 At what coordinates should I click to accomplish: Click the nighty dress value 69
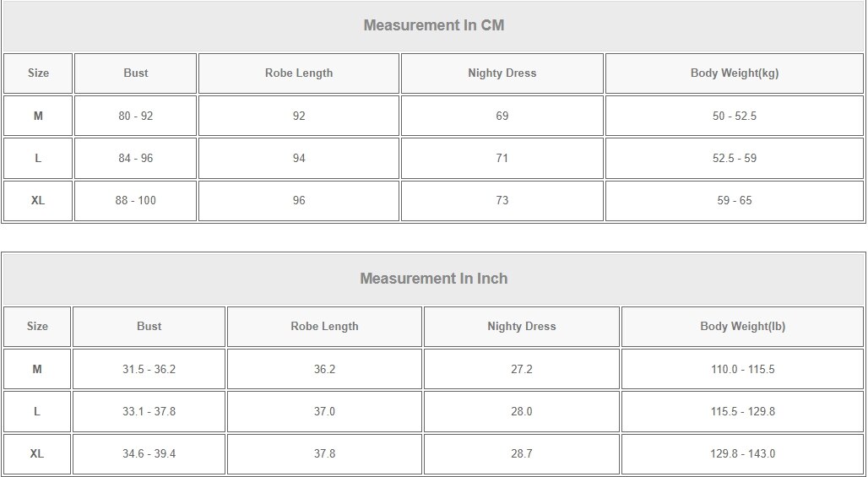pos(502,116)
